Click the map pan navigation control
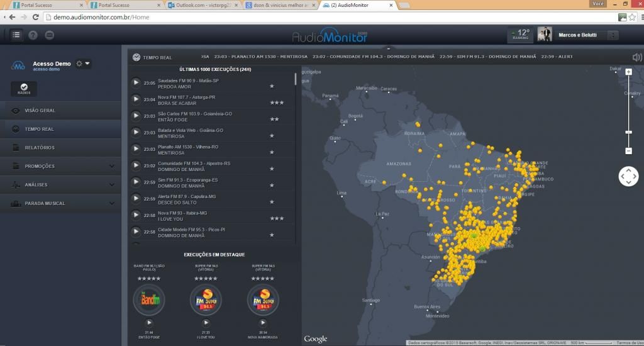The width and height of the screenshot is (644, 346). click(628, 176)
